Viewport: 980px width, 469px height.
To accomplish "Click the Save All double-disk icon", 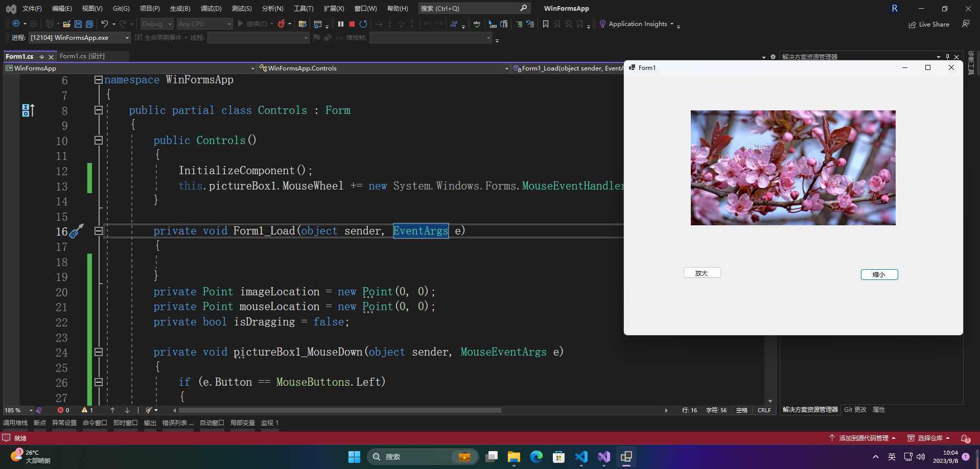I will (89, 24).
